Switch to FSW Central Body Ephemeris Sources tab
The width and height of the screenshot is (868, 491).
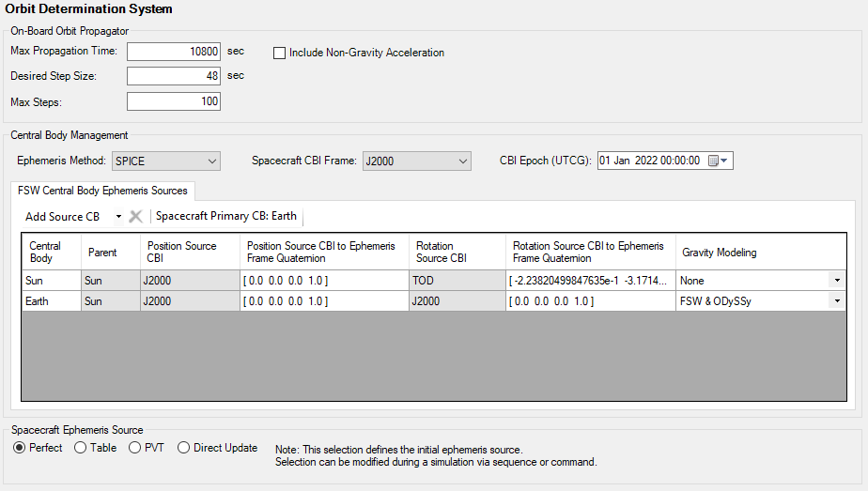point(102,191)
